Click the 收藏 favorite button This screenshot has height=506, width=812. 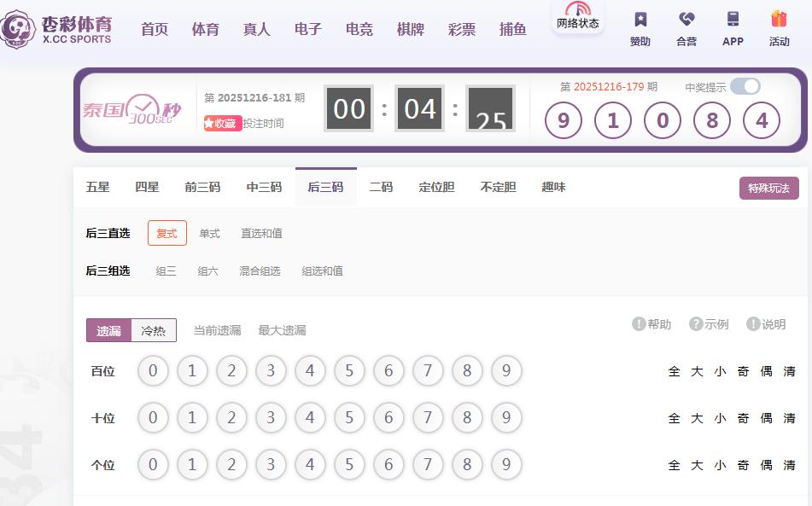point(222,124)
